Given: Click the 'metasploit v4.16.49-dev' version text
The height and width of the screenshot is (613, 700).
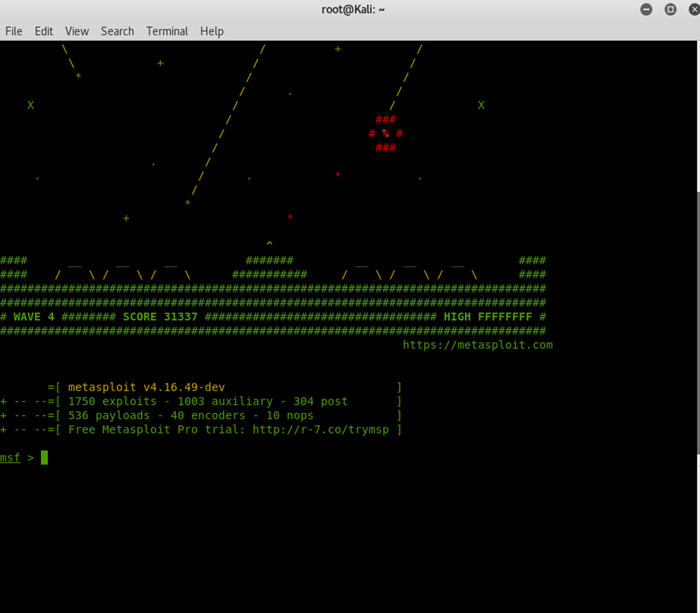Looking at the screenshot, I should 146,387.
